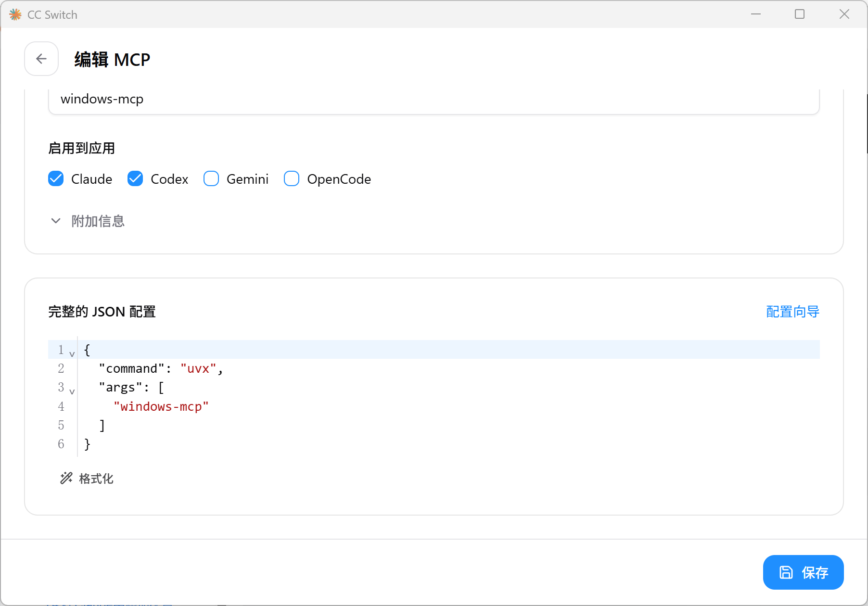Maximize the CC Switch window
This screenshot has height=606, width=868.
click(x=800, y=14)
